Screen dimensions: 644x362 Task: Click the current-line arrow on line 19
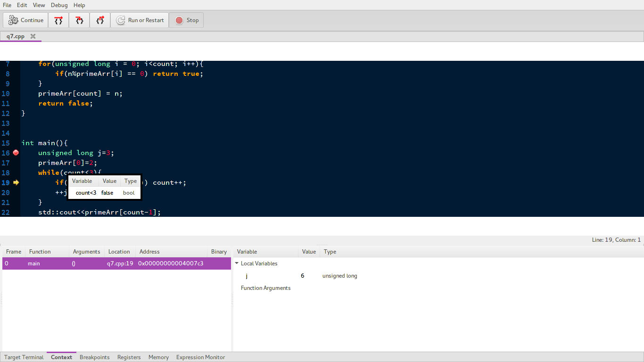point(16,182)
